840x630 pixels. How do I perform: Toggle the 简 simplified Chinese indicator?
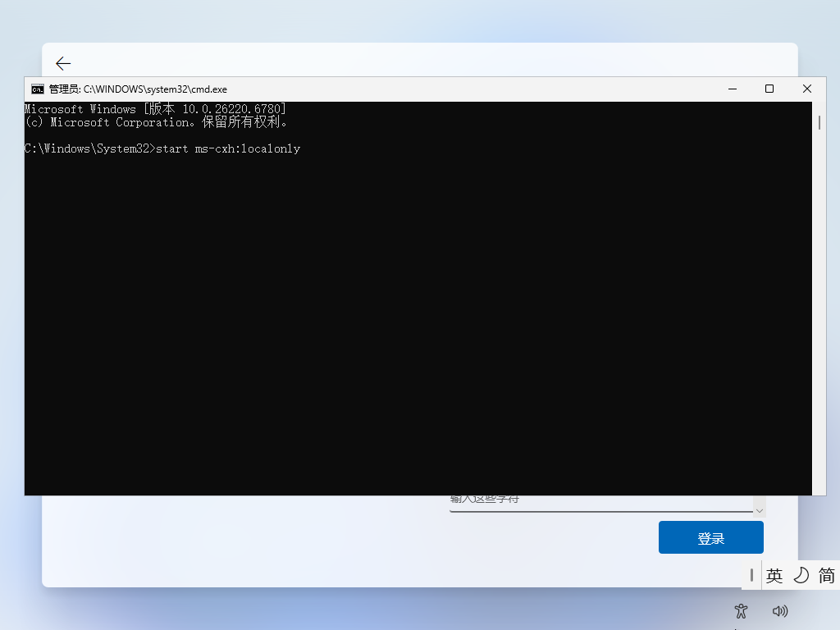pos(826,575)
